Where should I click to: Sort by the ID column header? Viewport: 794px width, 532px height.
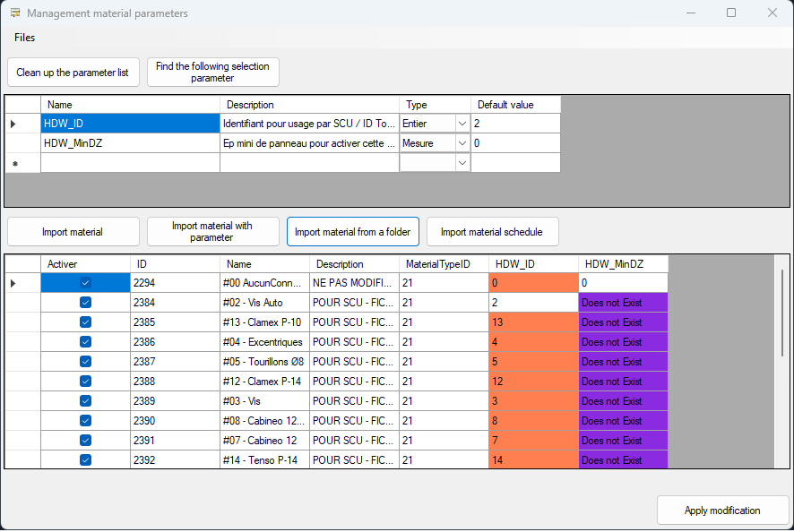(176, 264)
